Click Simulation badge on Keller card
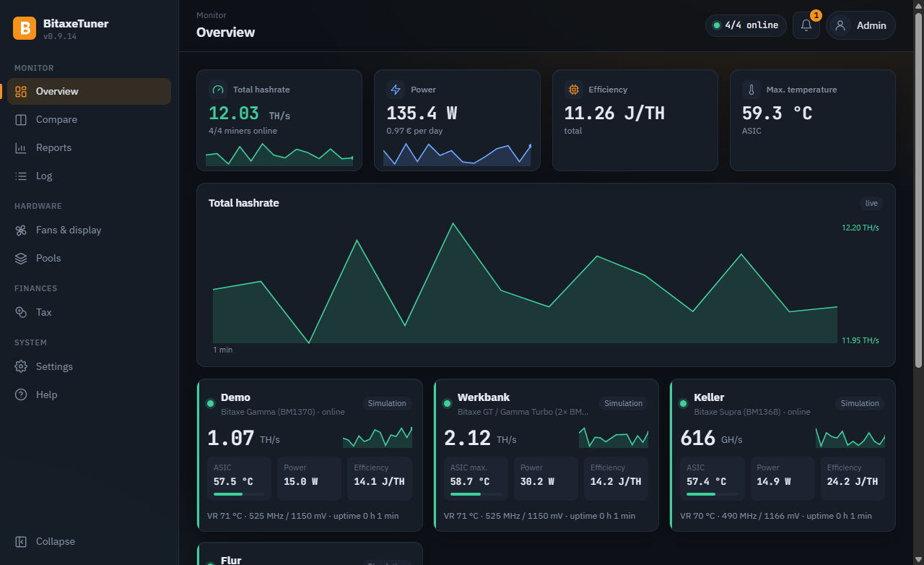Image resolution: width=924 pixels, height=565 pixels. coord(860,403)
